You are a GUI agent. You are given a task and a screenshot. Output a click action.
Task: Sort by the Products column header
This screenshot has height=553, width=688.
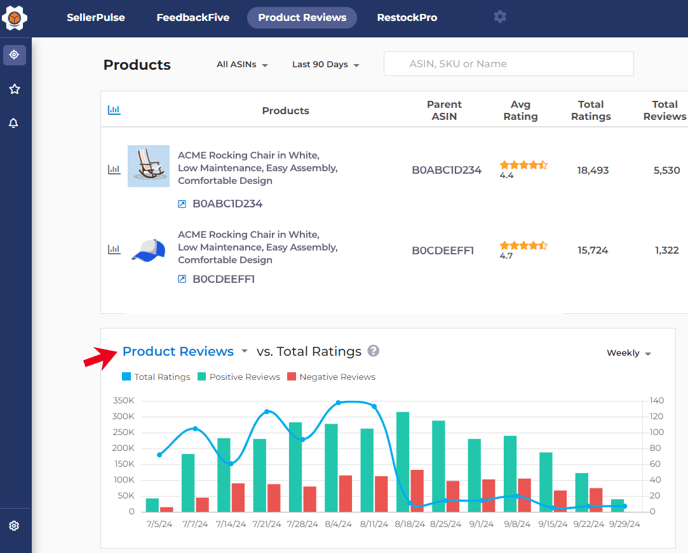[285, 111]
